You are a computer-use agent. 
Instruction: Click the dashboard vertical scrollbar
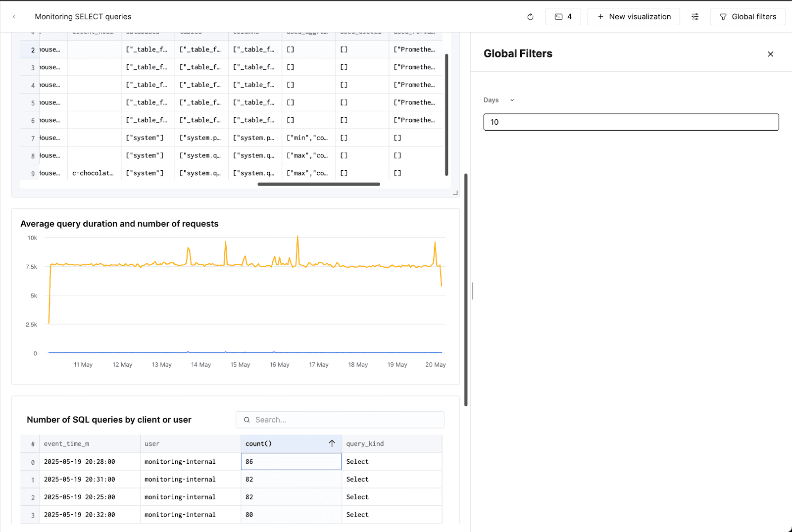tap(466, 290)
